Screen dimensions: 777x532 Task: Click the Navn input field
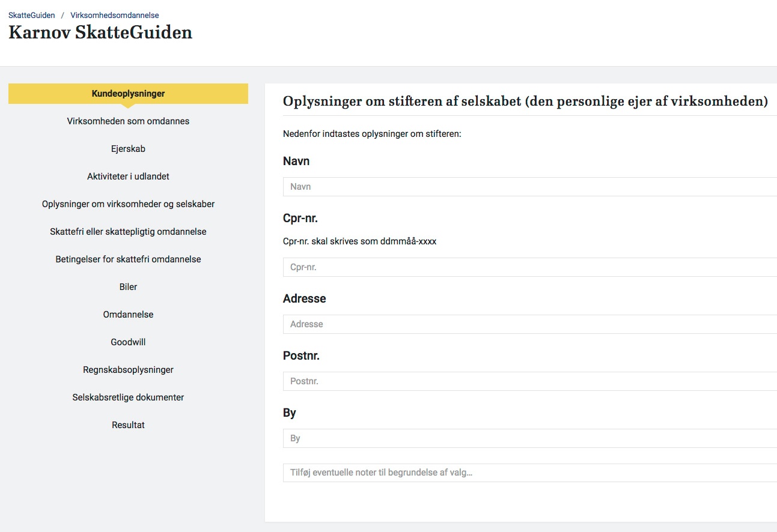(530, 187)
